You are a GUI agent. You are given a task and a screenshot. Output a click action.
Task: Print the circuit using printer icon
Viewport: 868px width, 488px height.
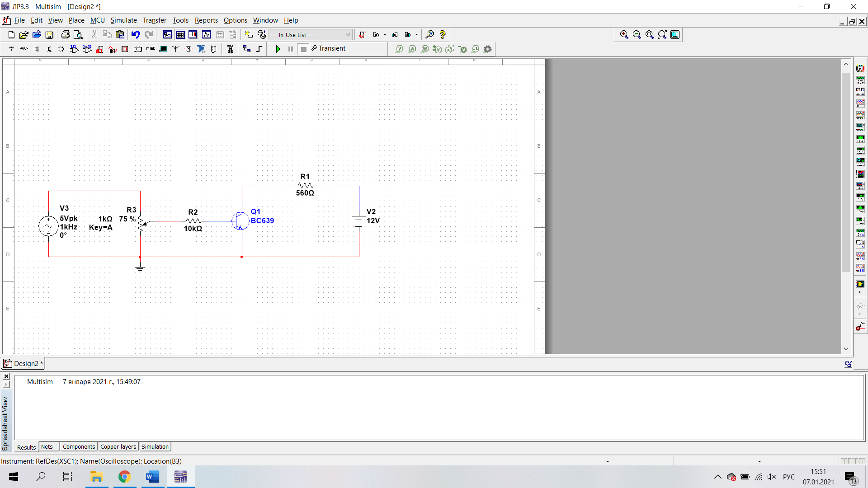click(66, 34)
